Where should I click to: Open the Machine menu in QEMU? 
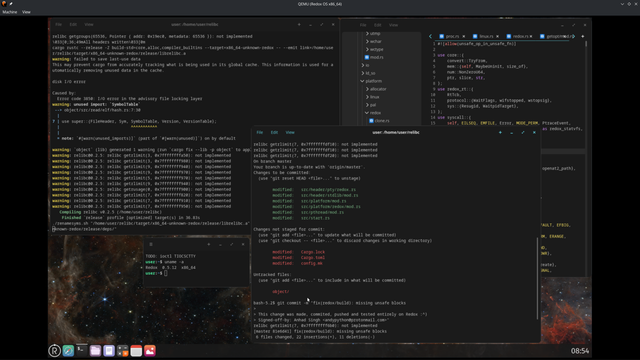[10, 12]
